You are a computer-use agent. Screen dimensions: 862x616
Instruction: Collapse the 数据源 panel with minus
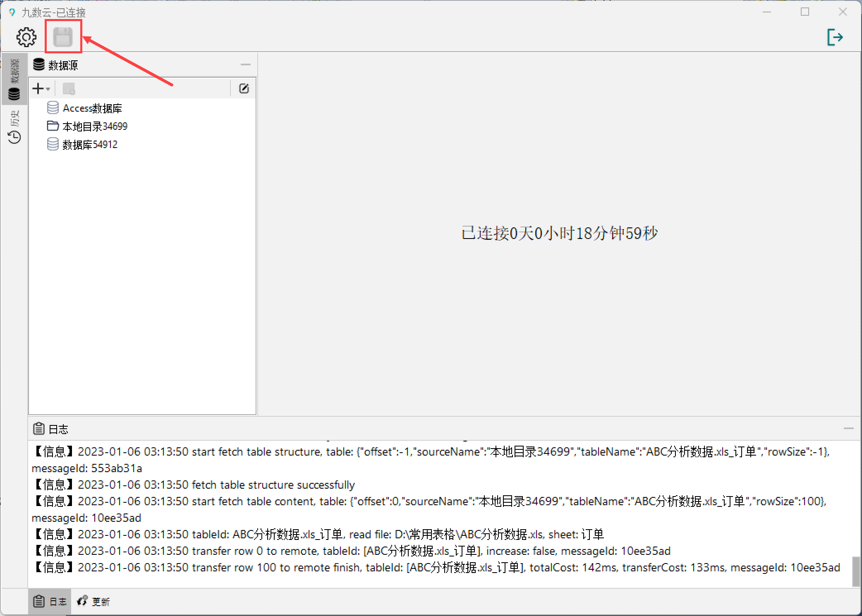click(246, 64)
